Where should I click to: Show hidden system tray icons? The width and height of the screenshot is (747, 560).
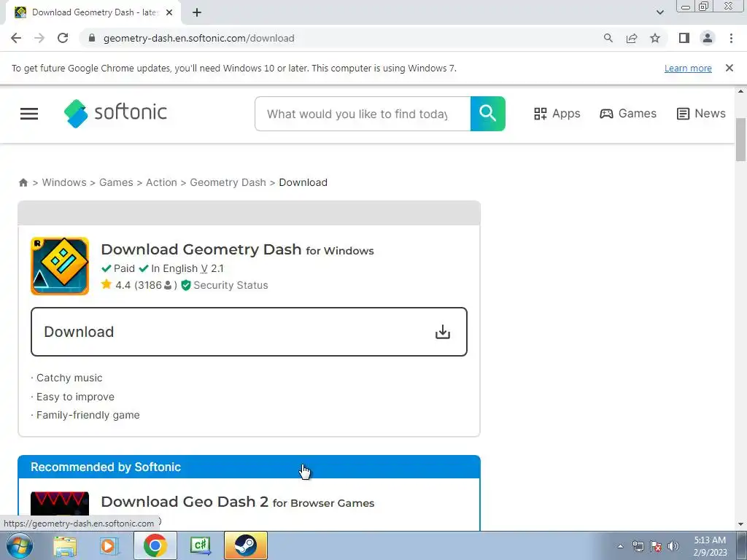click(620, 546)
